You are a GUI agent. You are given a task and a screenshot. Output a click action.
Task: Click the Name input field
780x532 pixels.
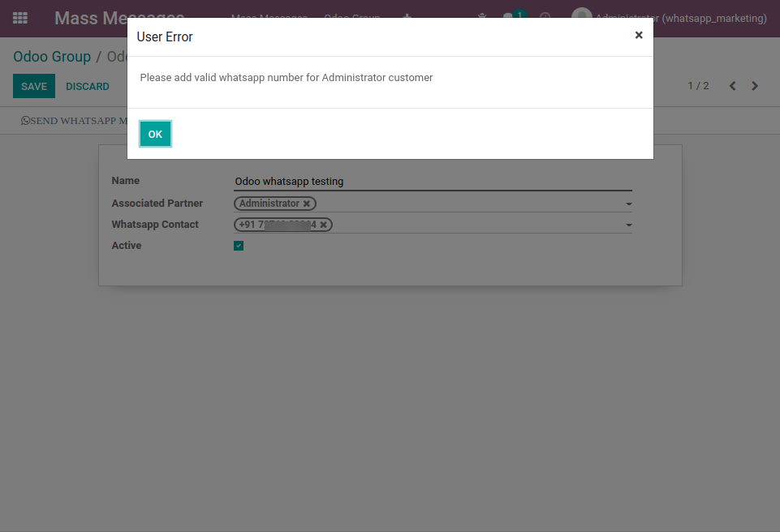click(x=433, y=182)
